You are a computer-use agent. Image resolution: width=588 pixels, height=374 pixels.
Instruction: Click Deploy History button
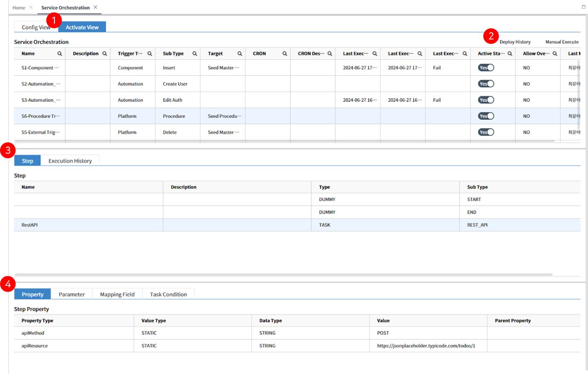515,42
